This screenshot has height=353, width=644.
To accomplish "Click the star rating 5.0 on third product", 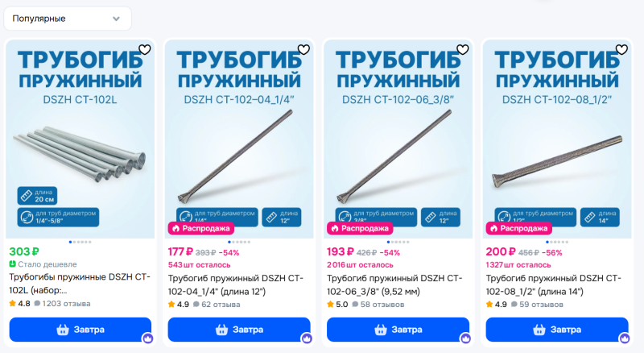I will pyautogui.click(x=337, y=305).
